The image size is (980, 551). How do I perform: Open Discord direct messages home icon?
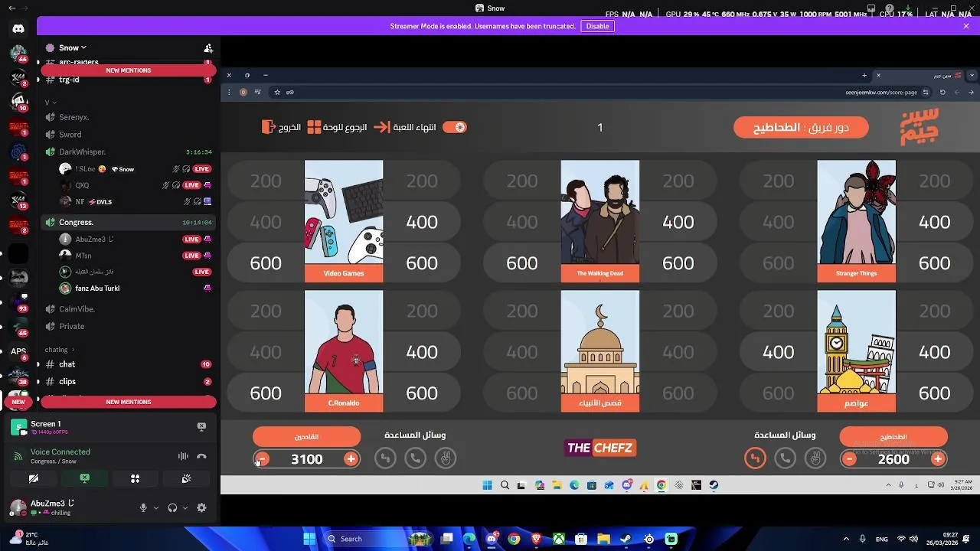pyautogui.click(x=18, y=28)
